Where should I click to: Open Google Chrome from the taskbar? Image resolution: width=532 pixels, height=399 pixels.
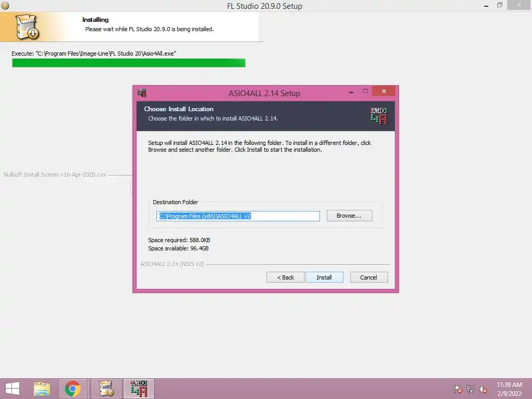[73, 389]
